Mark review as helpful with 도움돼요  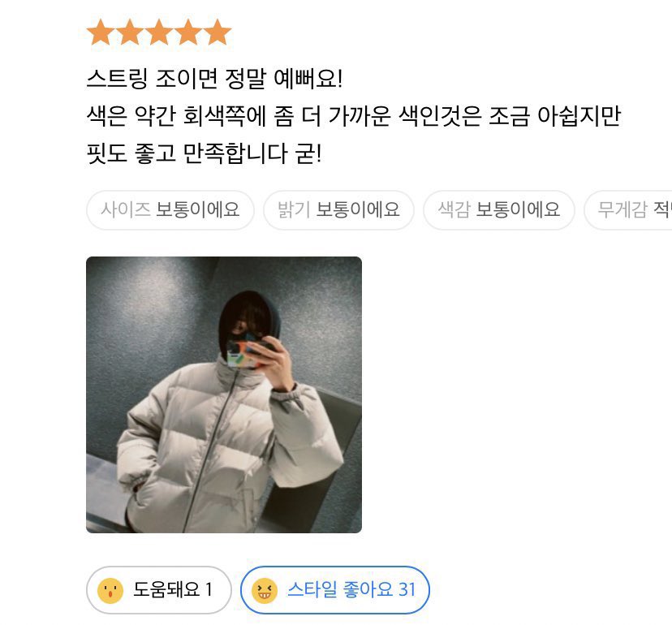158,590
